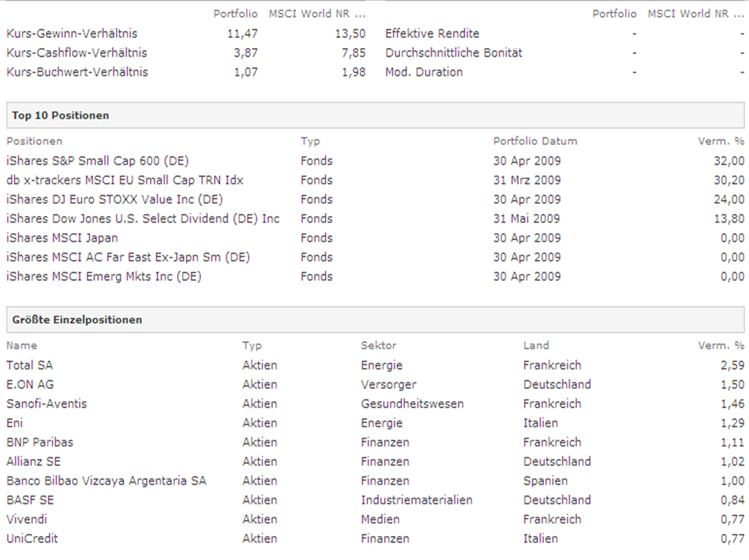Open Banco Bilbao Vizcaya Argentaria SA
This screenshot has height=560, width=749.
[x=106, y=481]
